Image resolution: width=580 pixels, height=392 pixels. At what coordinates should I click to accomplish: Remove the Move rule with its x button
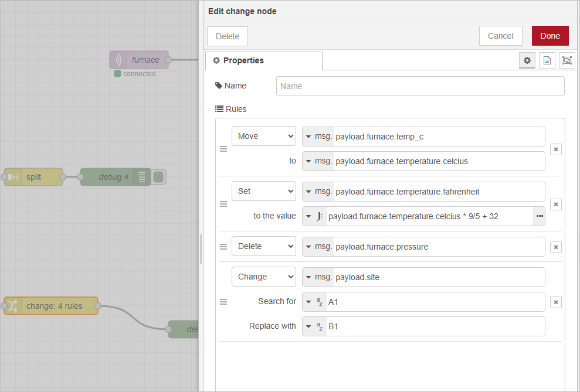[x=556, y=149]
